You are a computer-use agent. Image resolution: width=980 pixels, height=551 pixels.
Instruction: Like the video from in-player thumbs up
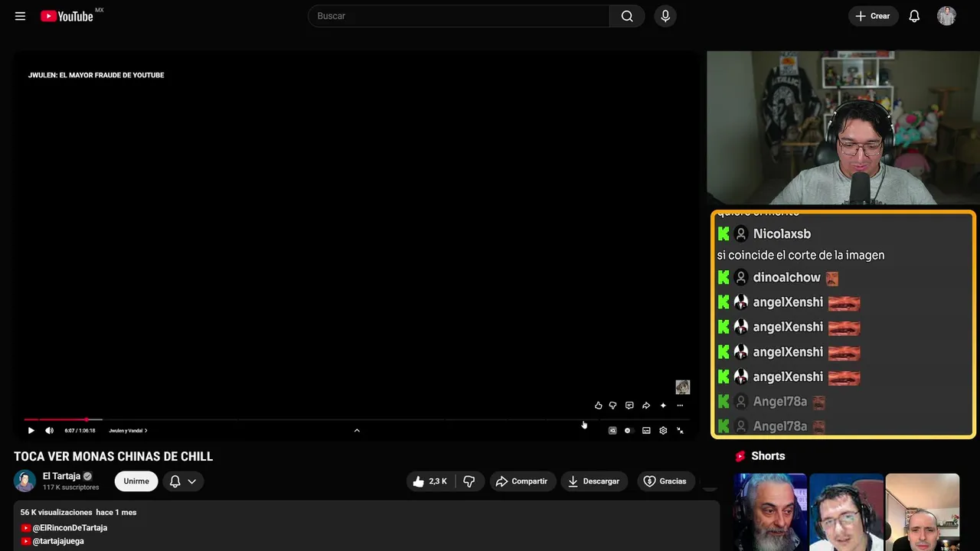599,406
